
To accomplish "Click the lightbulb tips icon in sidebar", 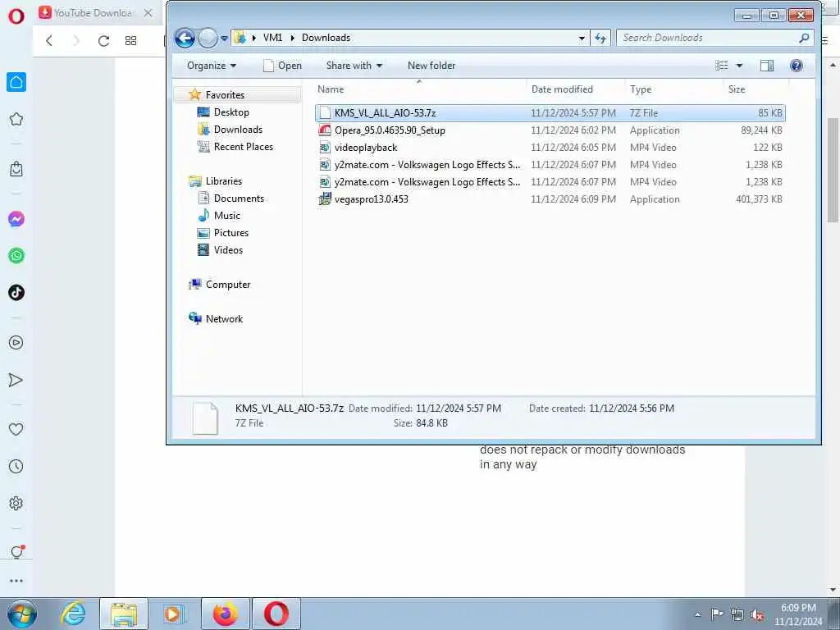I will [16, 552].
